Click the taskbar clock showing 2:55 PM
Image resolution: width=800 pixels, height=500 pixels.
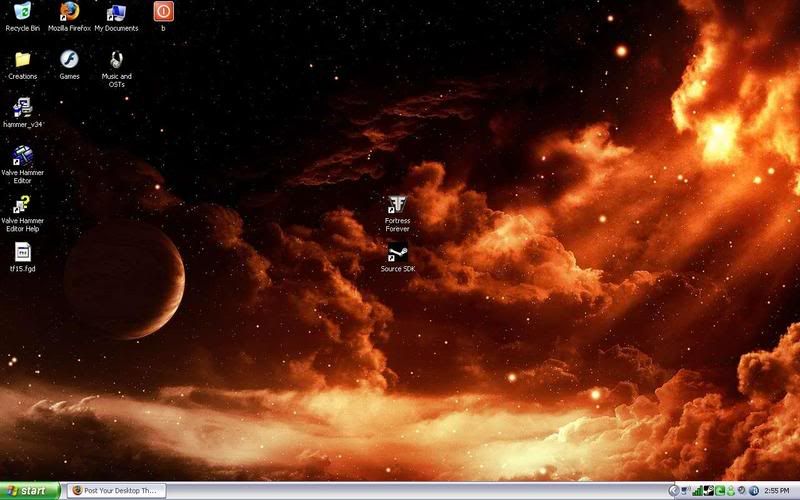point(777,491)
